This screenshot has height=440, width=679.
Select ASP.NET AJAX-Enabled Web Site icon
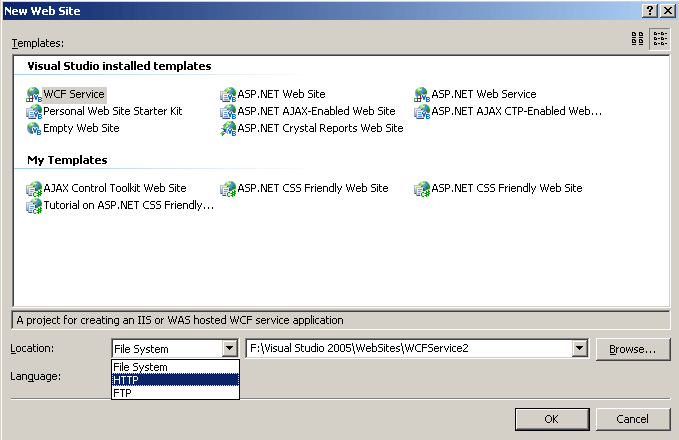coord(229,112)
